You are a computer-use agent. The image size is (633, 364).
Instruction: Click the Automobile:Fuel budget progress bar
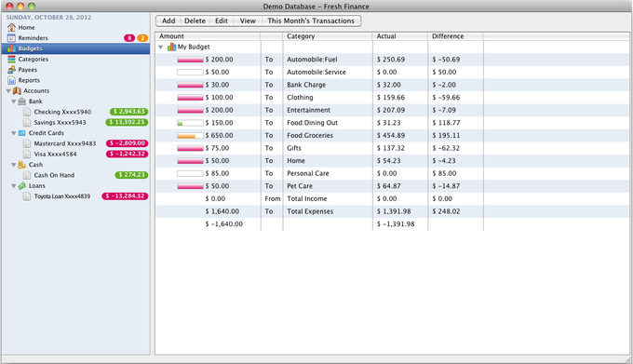tap(190, 60)
